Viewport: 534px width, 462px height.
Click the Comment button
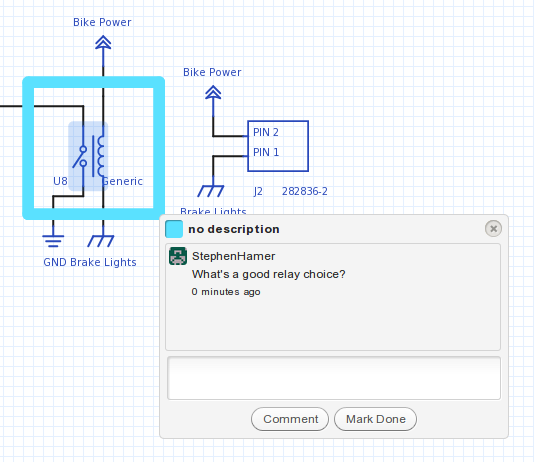[x=290, y=419]
